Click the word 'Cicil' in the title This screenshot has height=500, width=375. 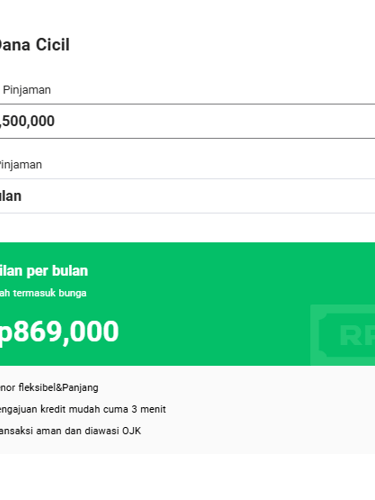[x=53, y=45]
